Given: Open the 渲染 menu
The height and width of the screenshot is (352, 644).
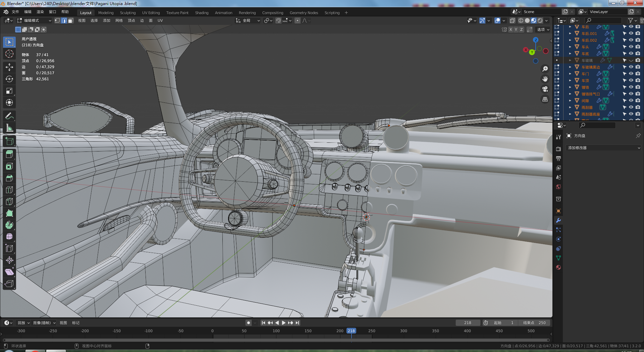Looking at the screenshot, I should coord(40,12).
